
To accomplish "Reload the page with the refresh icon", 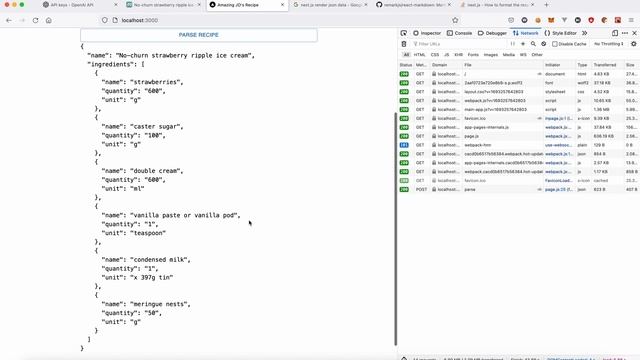I will (x=36, y=20).
